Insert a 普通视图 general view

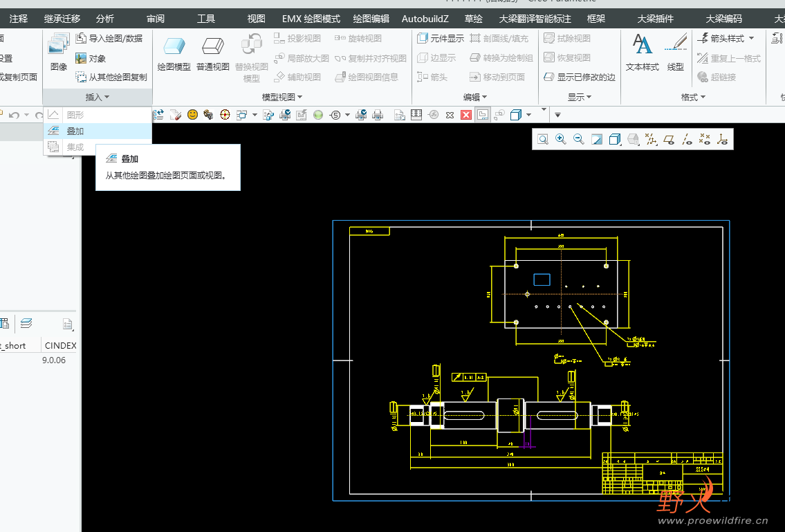pyautogui.click(x=212, y=47)
